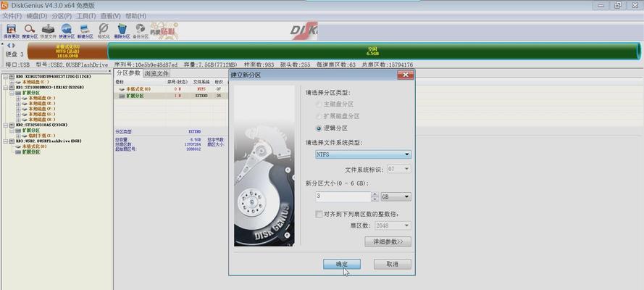Click the green 空闲 6.5GB free space bar
Screen dimensions: 644x290
373,51
